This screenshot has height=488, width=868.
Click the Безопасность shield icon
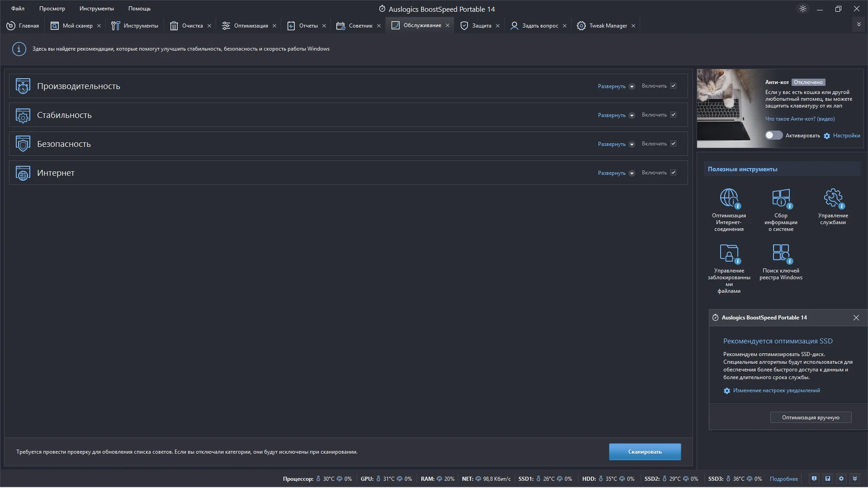click(23, 144)
